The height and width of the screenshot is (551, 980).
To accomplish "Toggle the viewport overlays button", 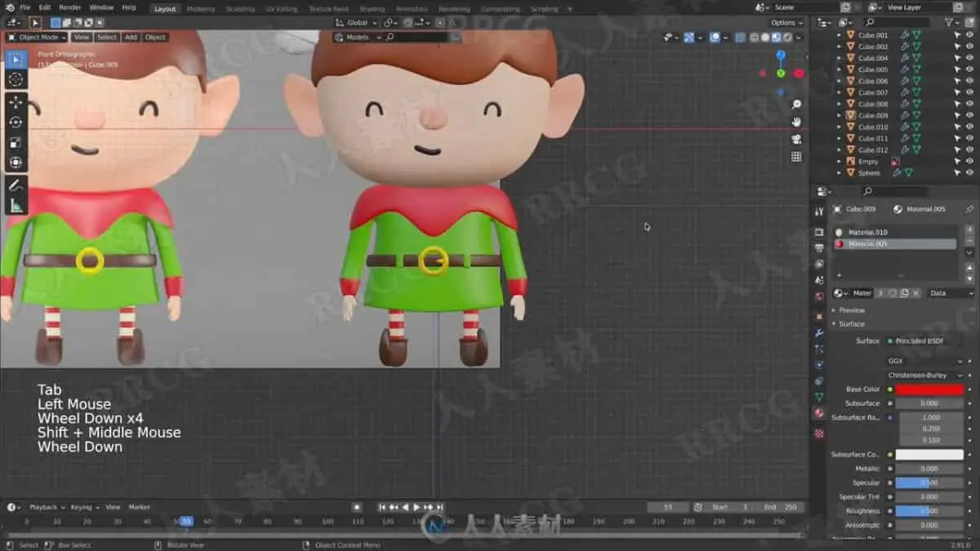I will pos(715,37).
